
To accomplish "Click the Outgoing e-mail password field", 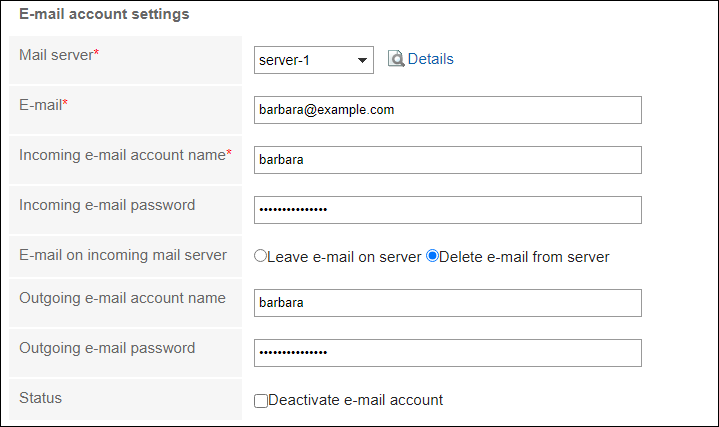I will 448,353.
